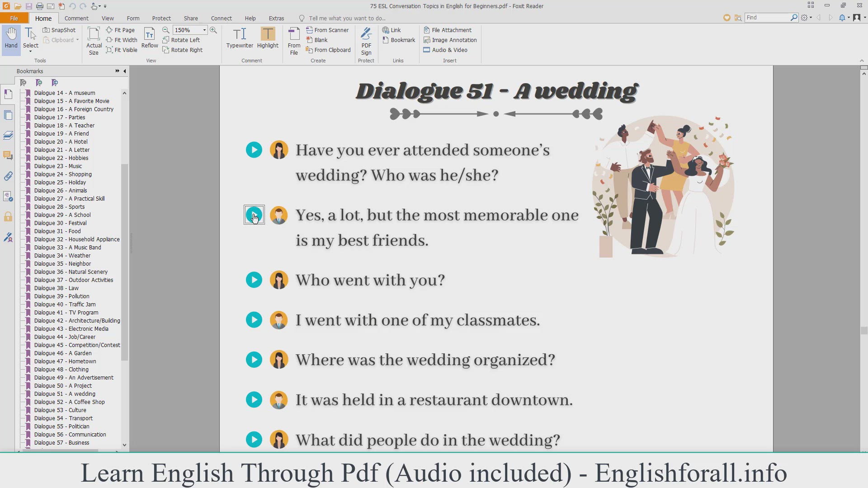This screenshot has height=488, width=868.
Task: Open the Comments sidebar panel
Action: pos(8,155)
